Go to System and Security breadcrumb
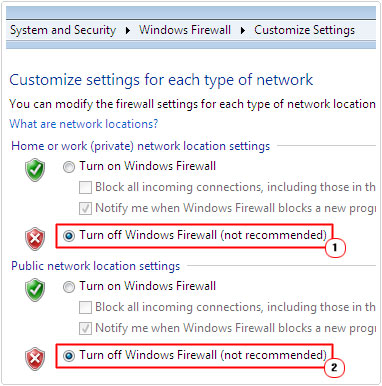Viewport: 382px width, 386px height. click(x=63, y=30)
